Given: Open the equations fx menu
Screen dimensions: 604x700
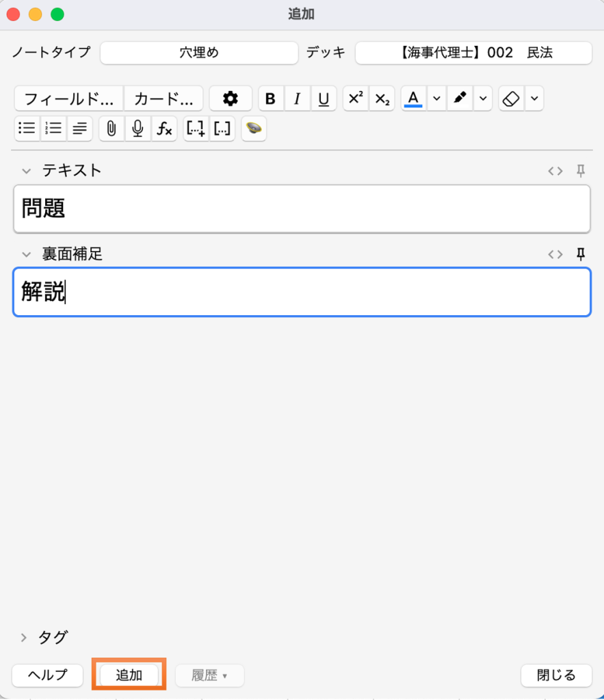Looking at the screenshot, I should point(164,129).
